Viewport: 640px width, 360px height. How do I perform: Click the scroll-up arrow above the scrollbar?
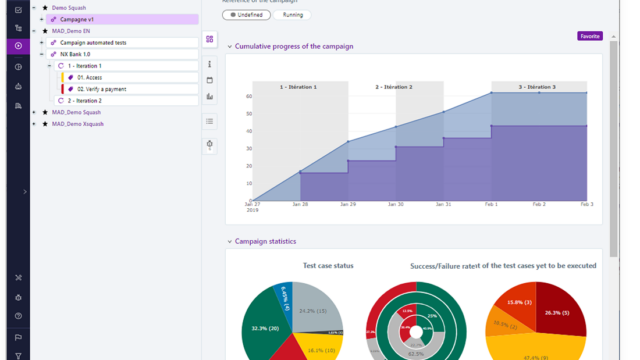(x=613, y=36)
